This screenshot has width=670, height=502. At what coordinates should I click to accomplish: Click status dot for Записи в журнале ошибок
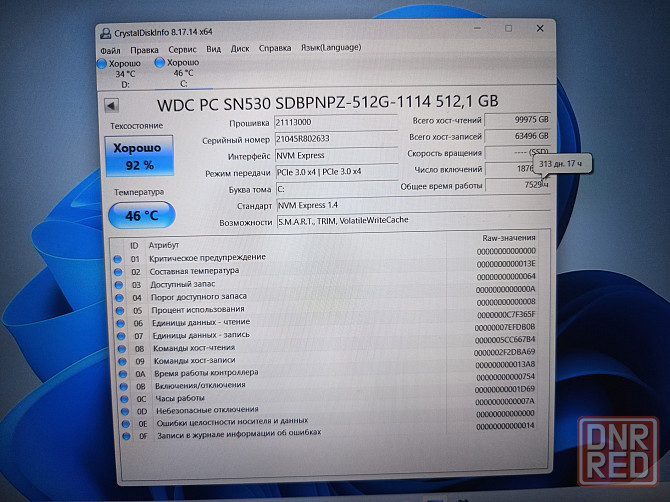point(126,436)
